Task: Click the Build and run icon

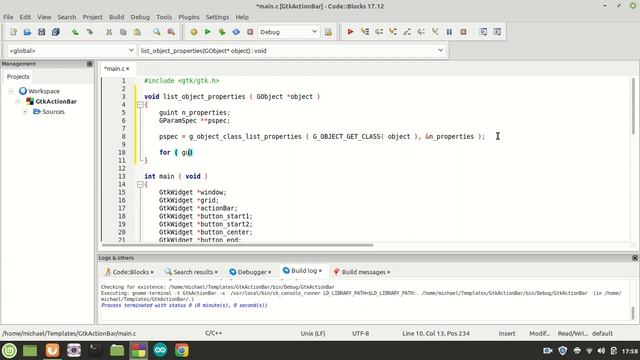Action: coord(222,32)
